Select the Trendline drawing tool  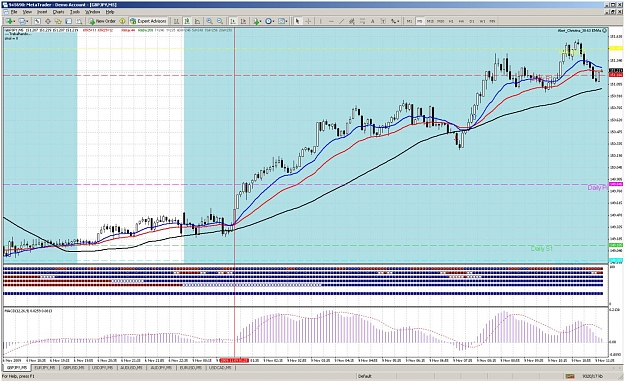[x=342, y=21]
